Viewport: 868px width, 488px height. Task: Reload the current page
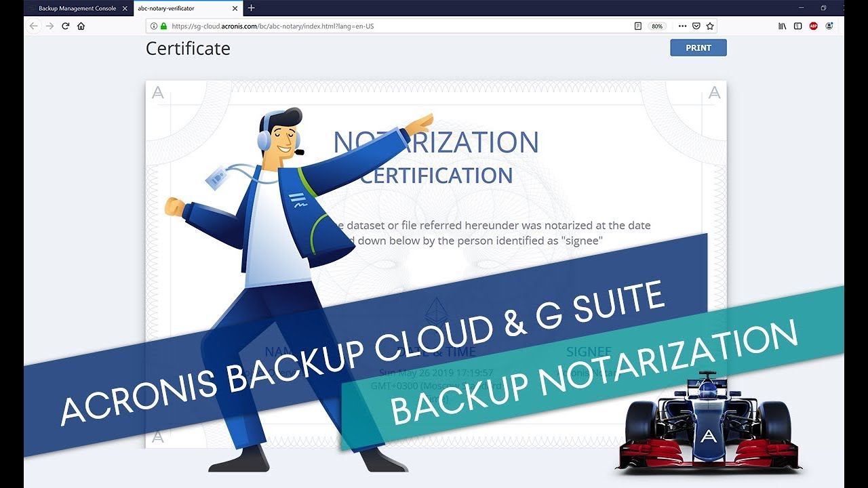click(66, 26)
